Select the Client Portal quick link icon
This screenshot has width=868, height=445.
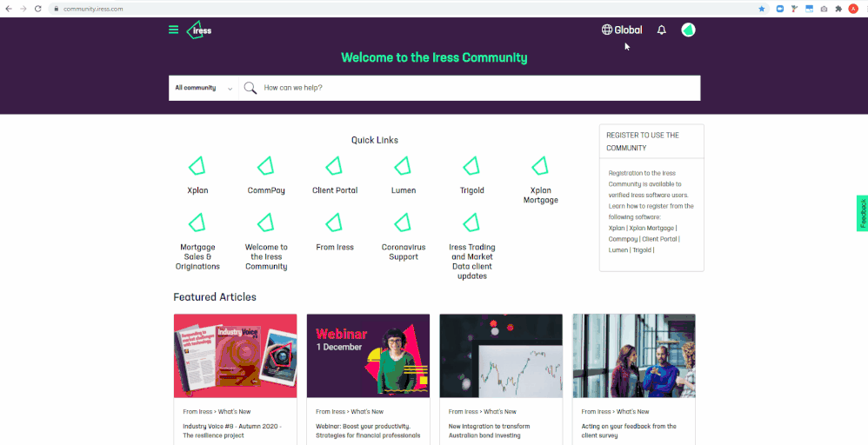click(335, 166)
